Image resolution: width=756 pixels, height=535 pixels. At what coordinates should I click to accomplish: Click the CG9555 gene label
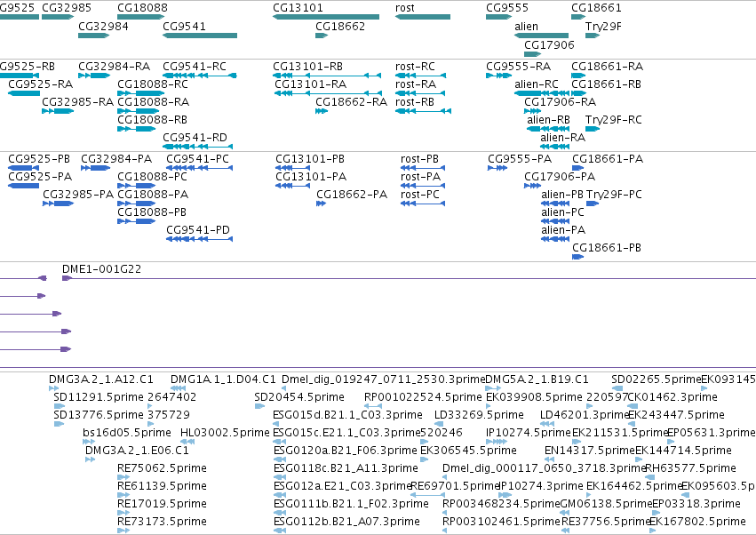507,8
